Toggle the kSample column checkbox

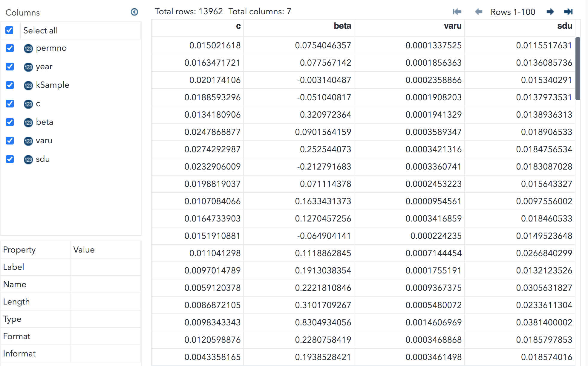click(10, 85)
